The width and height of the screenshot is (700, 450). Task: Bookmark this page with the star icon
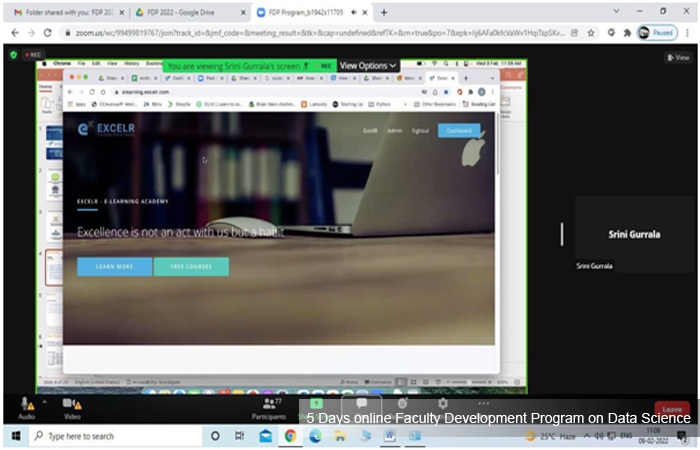point(591,33)
